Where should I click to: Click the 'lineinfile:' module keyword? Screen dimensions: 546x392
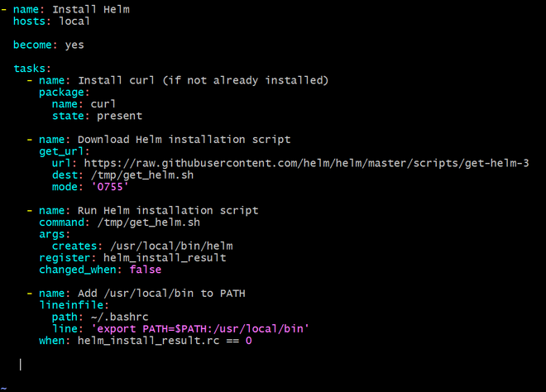click(74, 305)
